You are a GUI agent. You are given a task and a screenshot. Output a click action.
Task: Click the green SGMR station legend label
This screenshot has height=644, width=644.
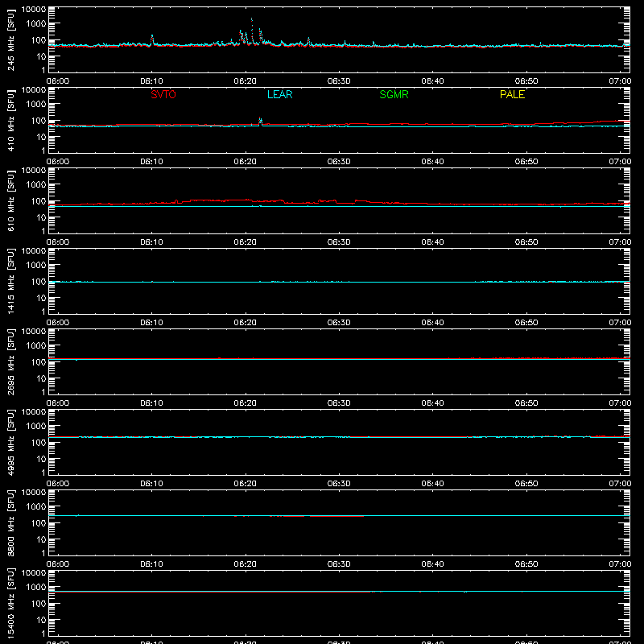(x=394, y=94)
